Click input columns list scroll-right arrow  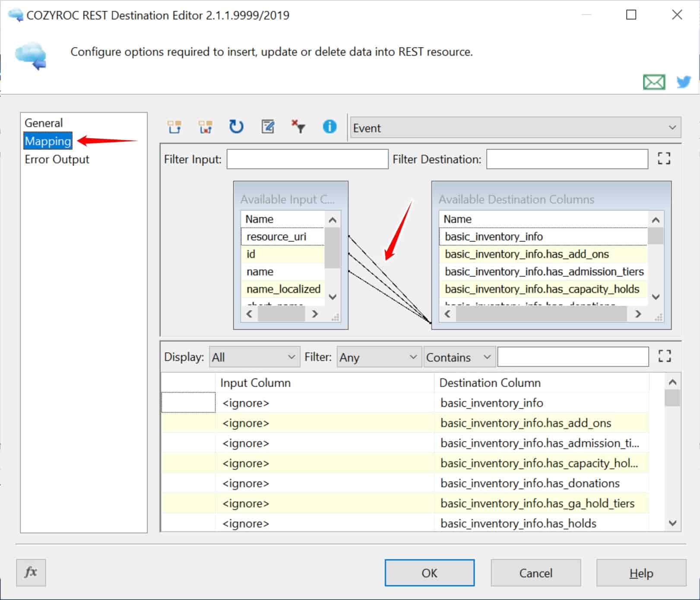315,314
